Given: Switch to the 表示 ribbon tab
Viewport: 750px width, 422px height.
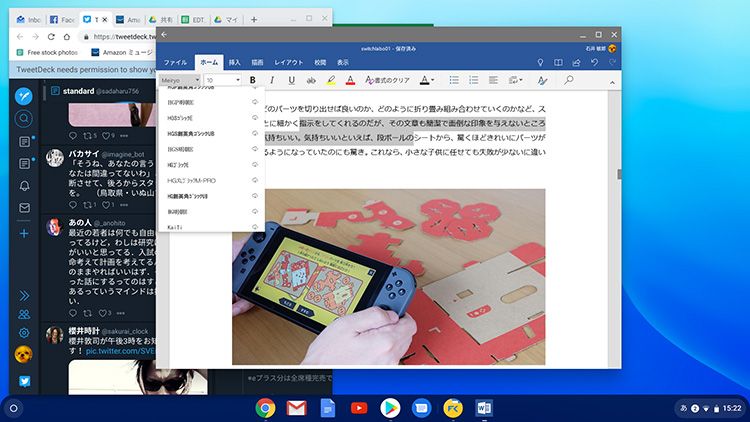Looking at the screenshot, I should click(343, 63).
